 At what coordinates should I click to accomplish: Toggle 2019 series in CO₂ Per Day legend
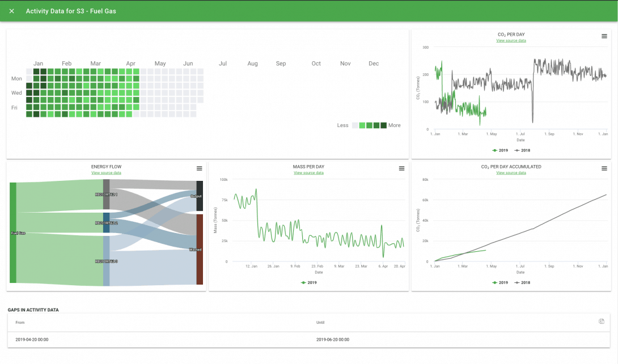[x=500, y=150]
